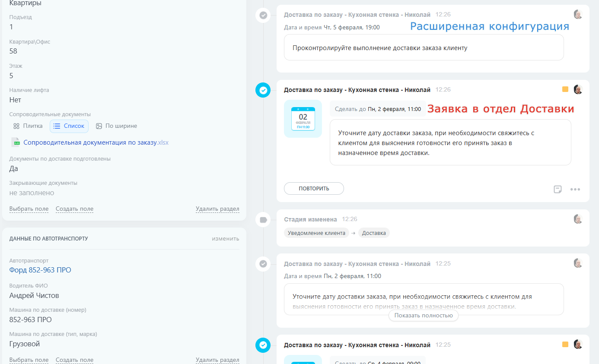Click the Доставка stage chip
This screenshot has height=364, width=599.
(374, 233)
